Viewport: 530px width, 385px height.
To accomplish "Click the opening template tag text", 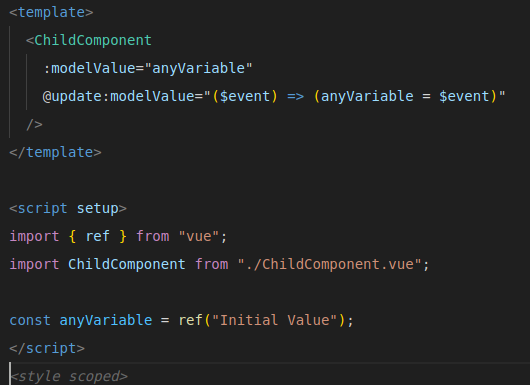I will pyautogui.click(x=51, y=13).
